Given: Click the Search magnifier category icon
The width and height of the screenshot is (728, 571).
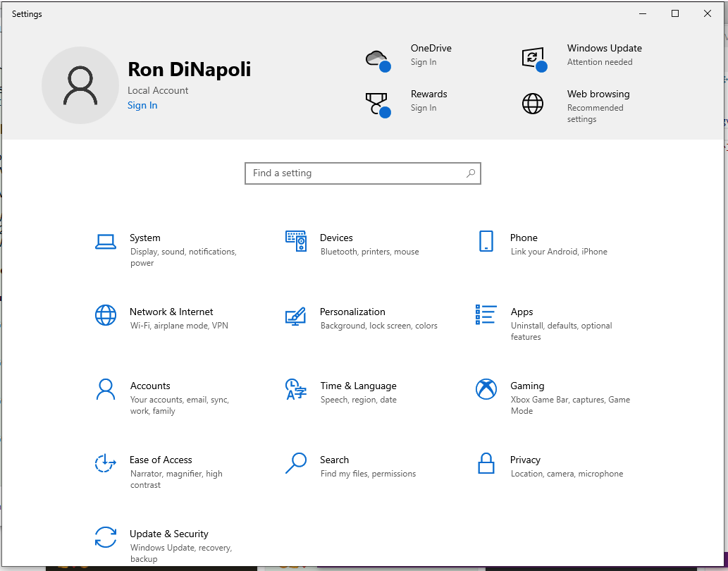Looking at the screenshot, I should click(x=296, y=463).
